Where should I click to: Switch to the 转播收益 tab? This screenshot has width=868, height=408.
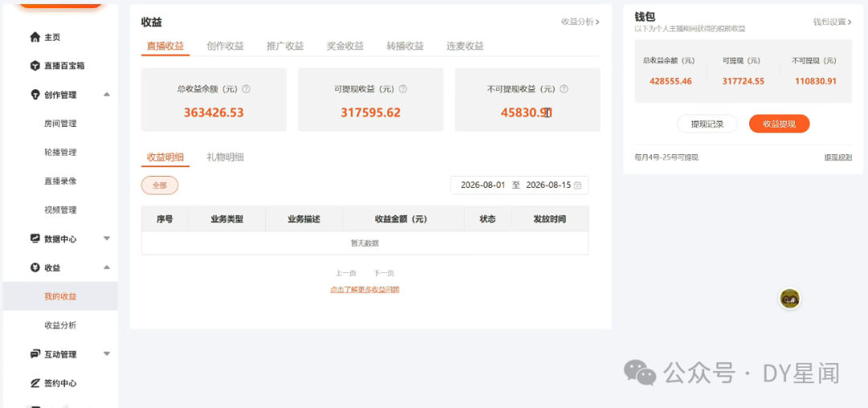(405, 46)
